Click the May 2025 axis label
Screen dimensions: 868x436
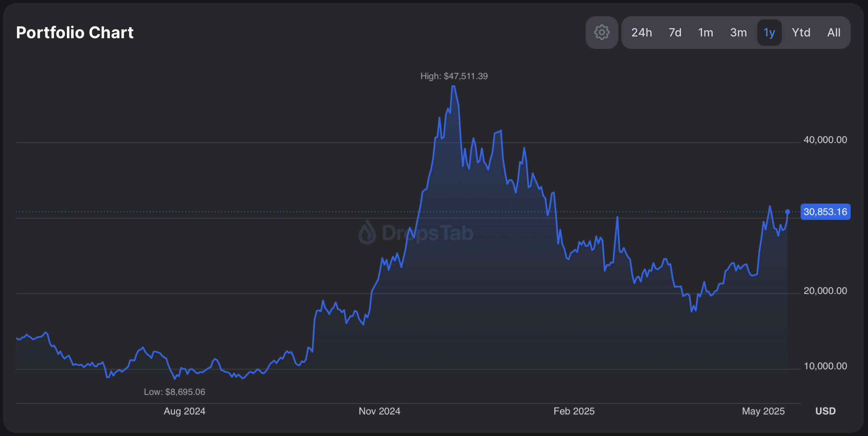763,411
